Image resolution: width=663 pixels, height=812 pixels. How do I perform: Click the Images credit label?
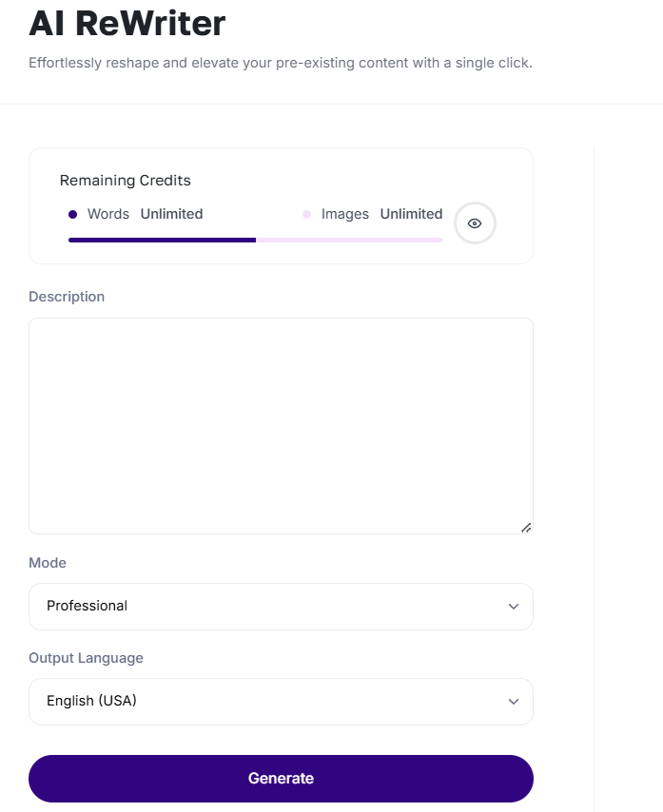tap(345, 214)
